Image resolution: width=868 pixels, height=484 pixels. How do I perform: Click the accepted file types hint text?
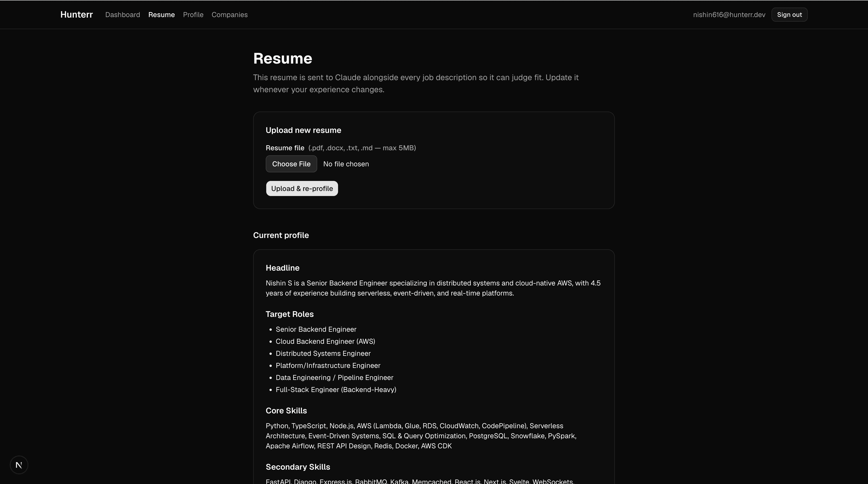tap(362, 148)
